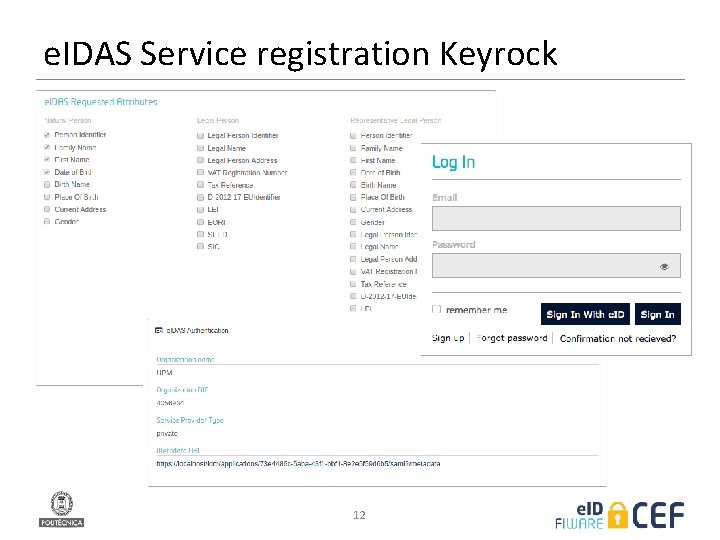720x540 pixels.
Task: Check EORI checkbox in the Legal Person column
Action: click(200, 222)
